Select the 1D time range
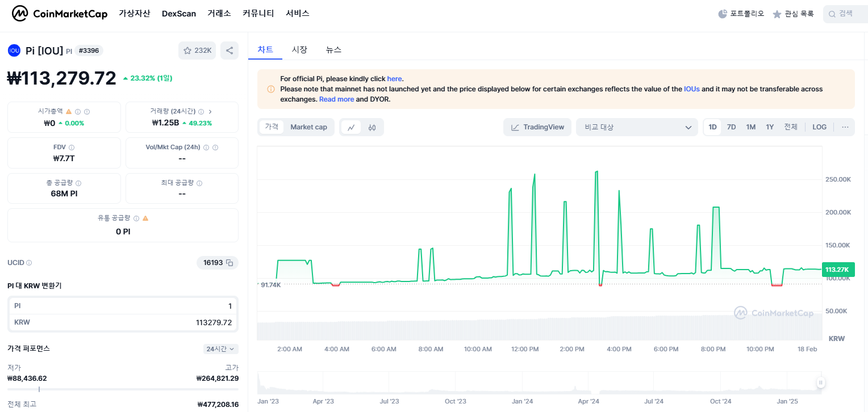The width and height of the screenshot is (868, 412). point(712,127)
